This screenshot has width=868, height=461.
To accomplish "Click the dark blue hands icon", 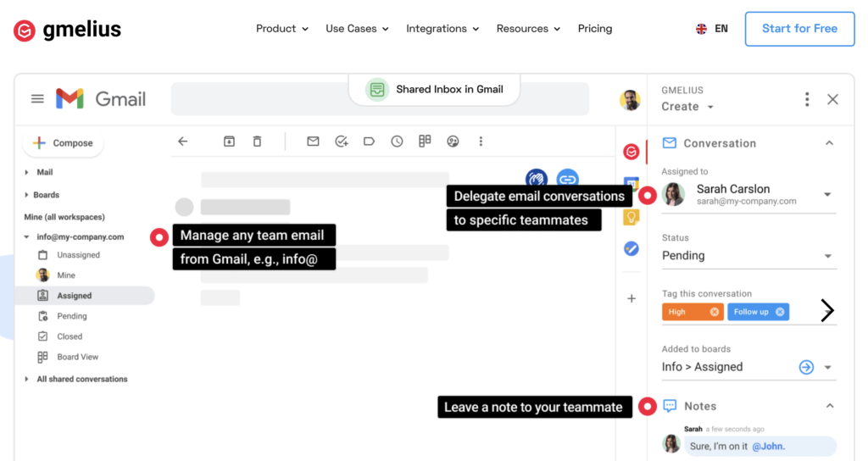I will 537,177.
